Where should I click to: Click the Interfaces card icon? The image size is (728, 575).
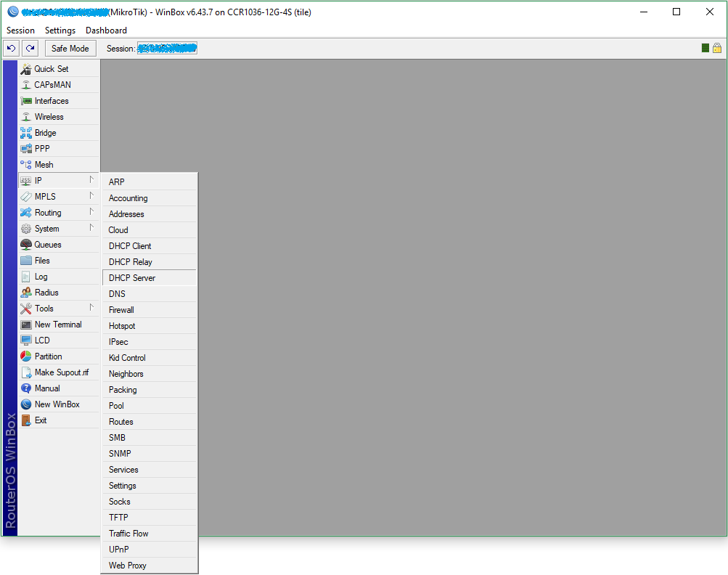click(x=26, y=101)
